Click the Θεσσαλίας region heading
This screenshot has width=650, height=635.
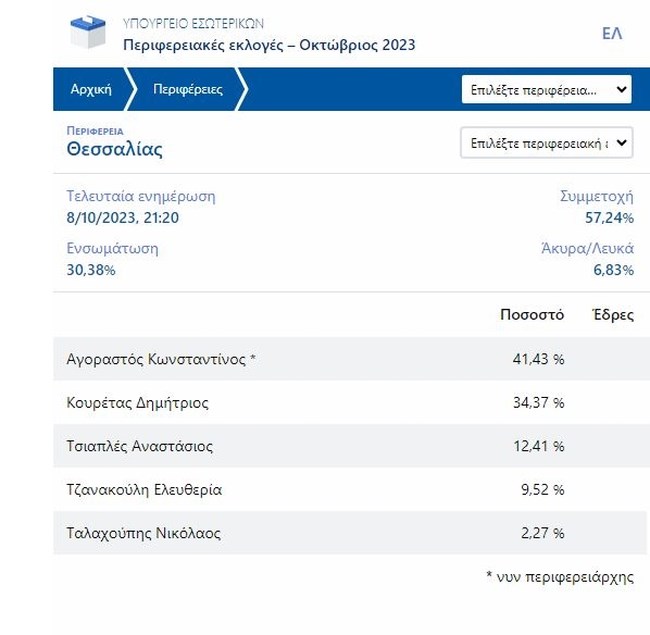pos(114,150)
